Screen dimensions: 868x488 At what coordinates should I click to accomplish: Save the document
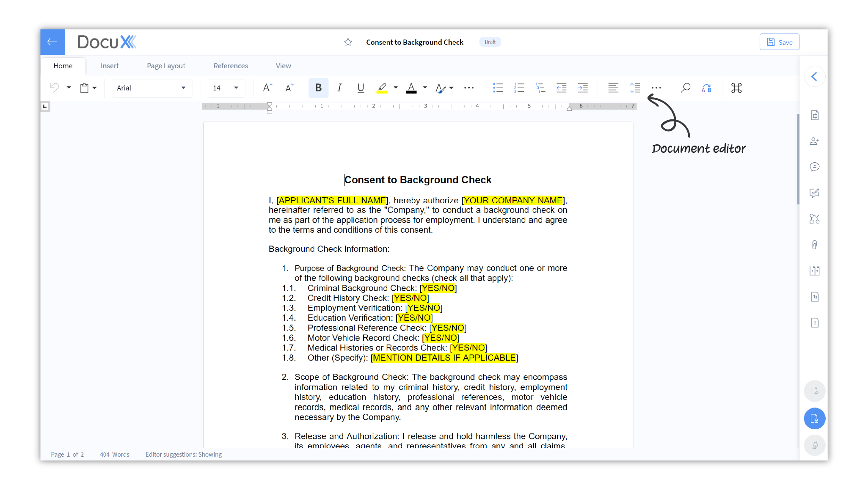(x=780, y=42)
